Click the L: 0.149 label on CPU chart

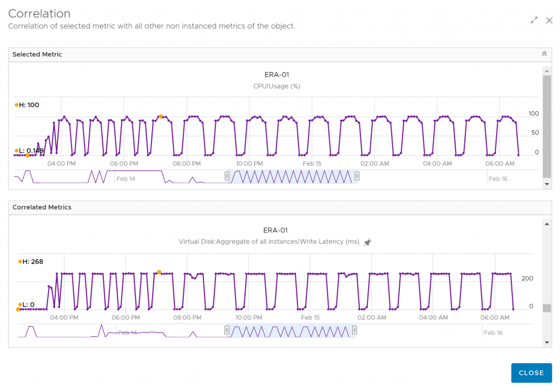30,150
